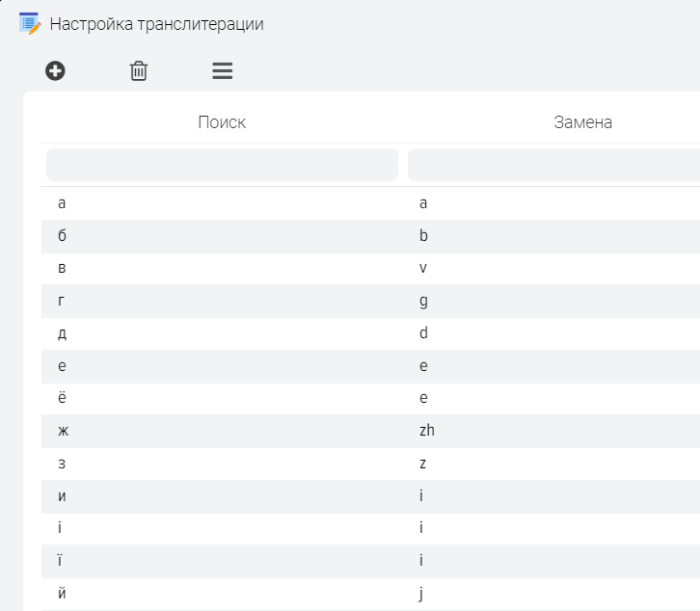
Task: Sort by the Поиск column header
Action: [222, 122]
